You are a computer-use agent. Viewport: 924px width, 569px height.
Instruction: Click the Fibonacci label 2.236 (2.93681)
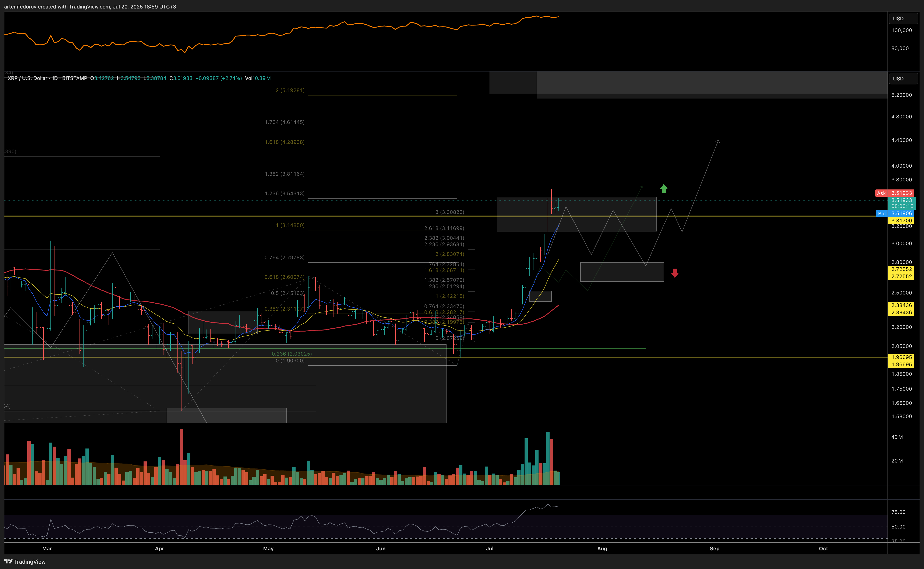[x=444, y=244]
